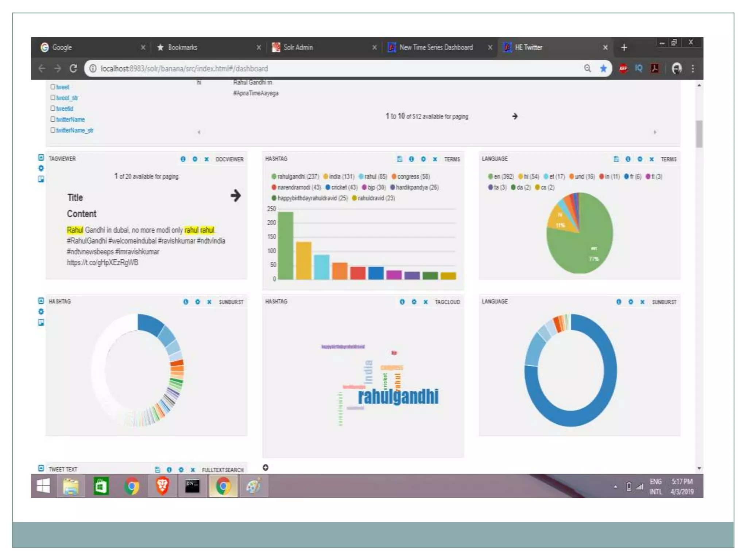The height and width of the screenshot is (560, 747).
Task: Click info icon on Language sunburst panel
Action: click(619, 302)
